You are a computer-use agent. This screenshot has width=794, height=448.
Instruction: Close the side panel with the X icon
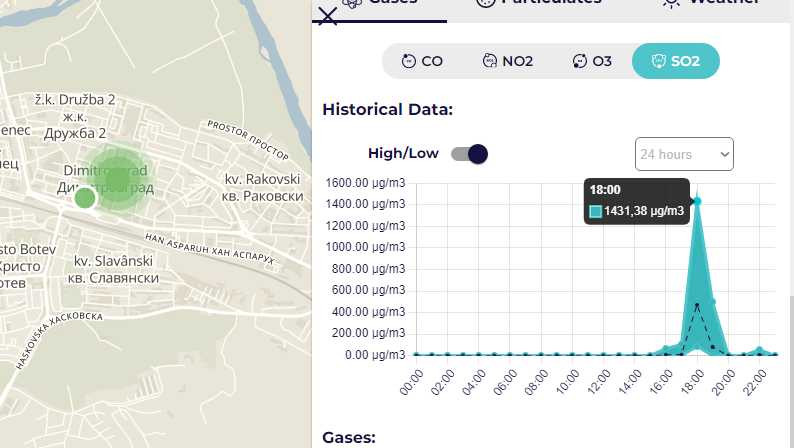327,14
